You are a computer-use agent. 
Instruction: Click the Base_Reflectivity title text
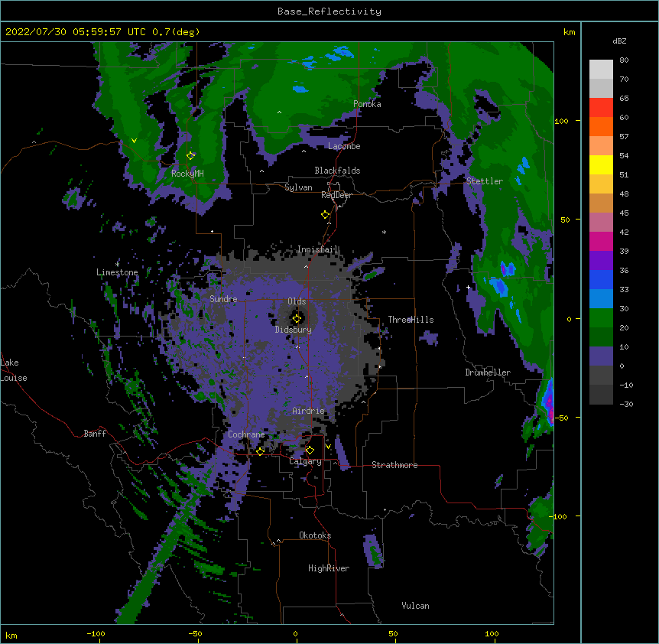(329, 11)
